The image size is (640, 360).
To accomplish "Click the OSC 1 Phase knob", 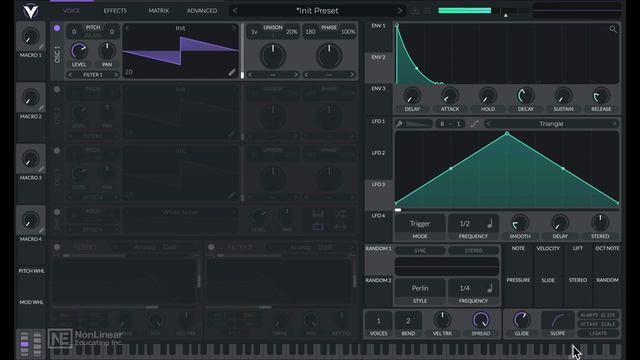I will coord(329,56).
